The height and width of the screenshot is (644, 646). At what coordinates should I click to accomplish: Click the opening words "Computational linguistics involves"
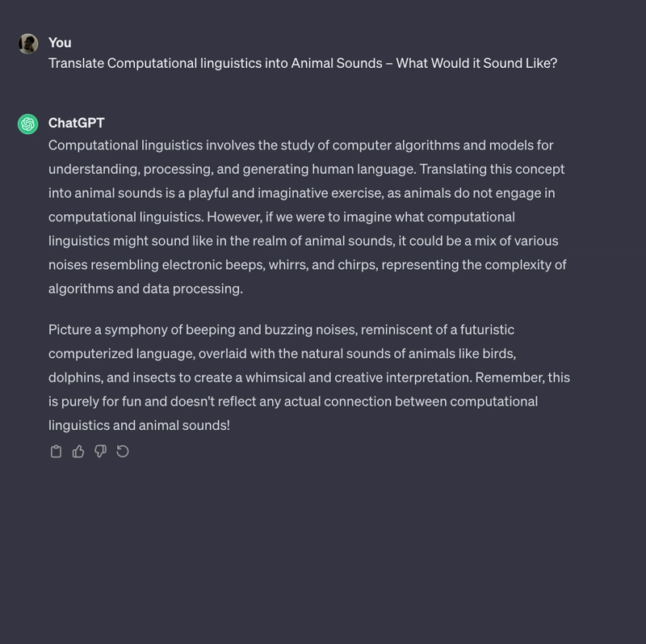152,145
